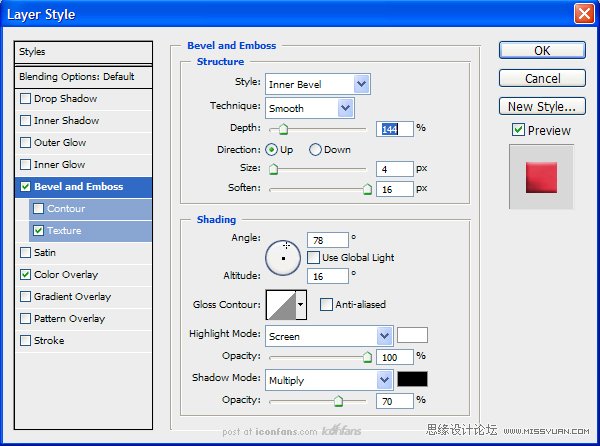Select the Up direction radio button
Image resolution: width=600 pixels, height=446 pixels.
[271, 150]
